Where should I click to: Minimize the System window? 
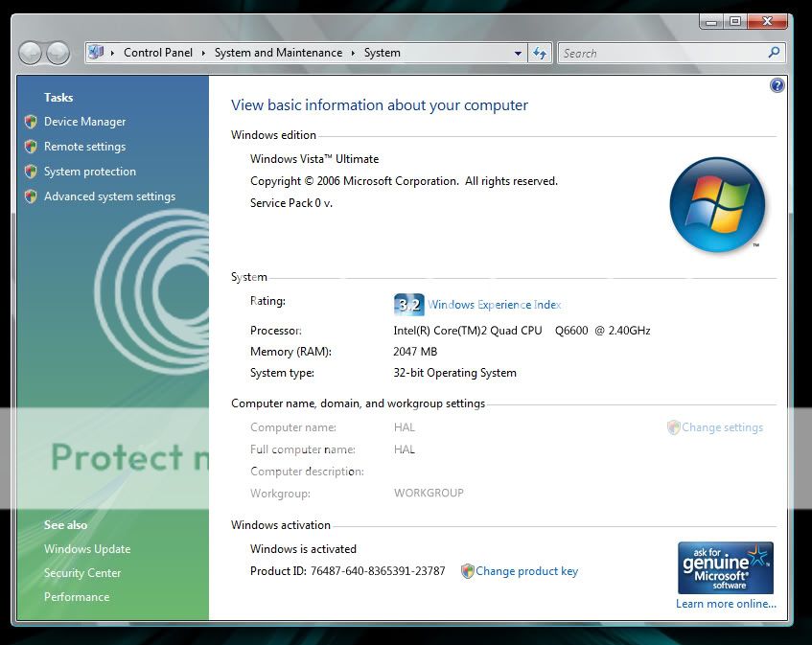pyautogui.click(x=711, y=21)
